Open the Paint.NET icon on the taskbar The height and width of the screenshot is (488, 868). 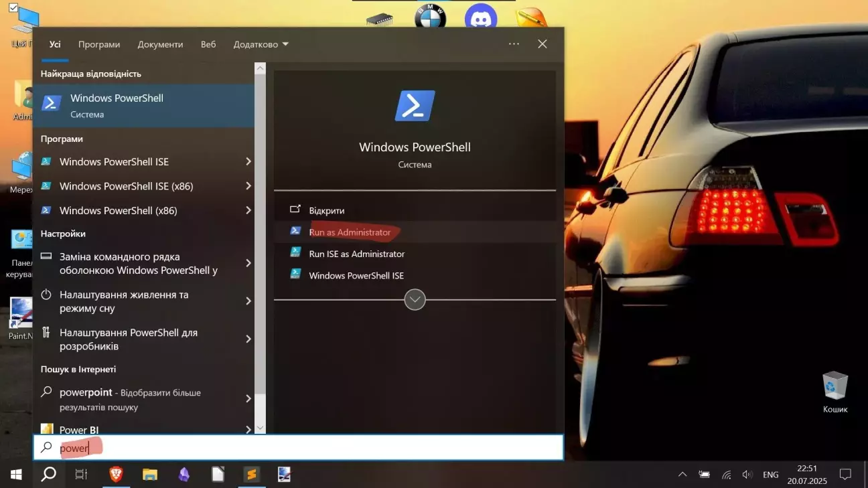pos(285,475)
